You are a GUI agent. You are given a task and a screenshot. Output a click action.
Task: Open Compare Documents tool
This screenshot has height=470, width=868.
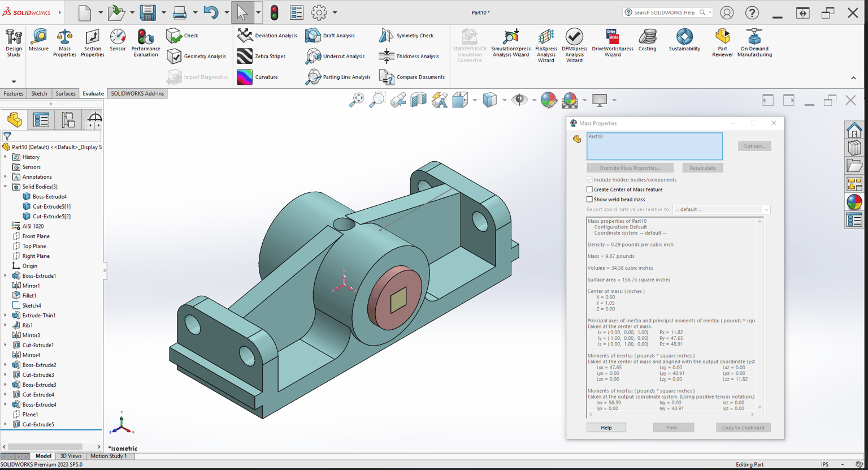(412, 77)
